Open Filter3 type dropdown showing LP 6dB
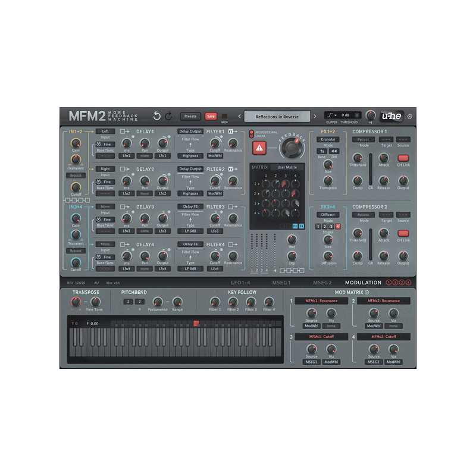Image resolution: width=476 pixels, height=476 pixels. 190,231
